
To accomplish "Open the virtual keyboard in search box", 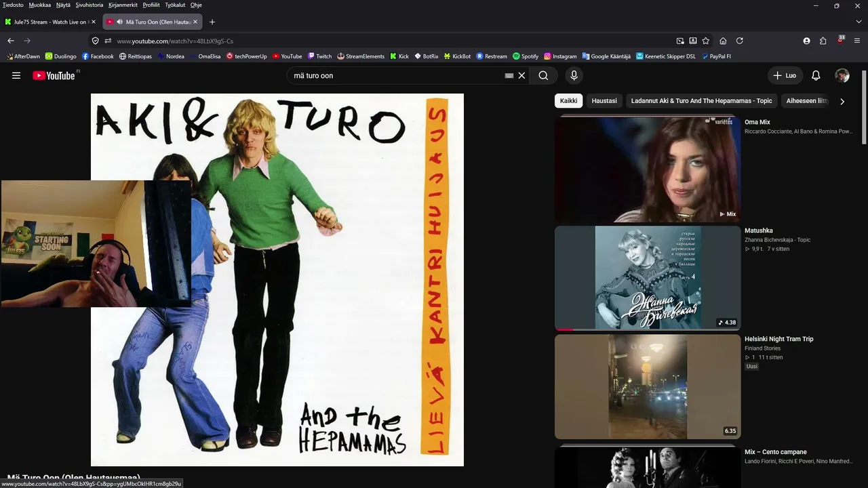I will 509,76.
